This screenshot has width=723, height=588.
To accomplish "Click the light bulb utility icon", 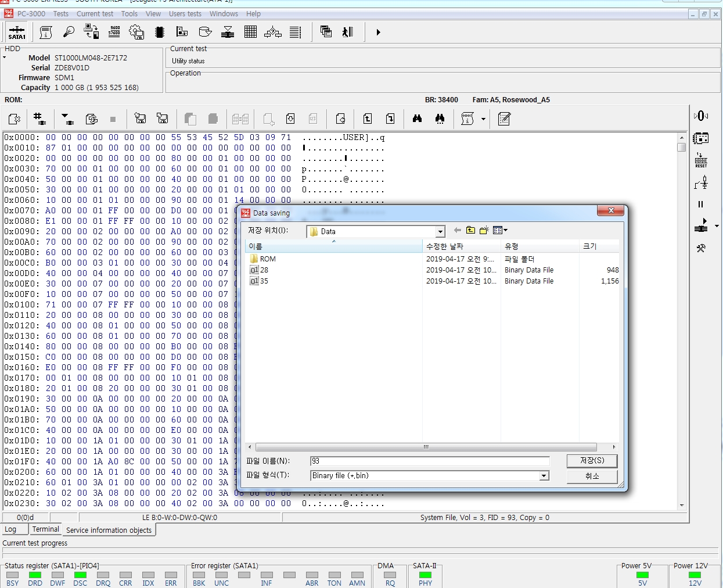I will tap(69, 32).
